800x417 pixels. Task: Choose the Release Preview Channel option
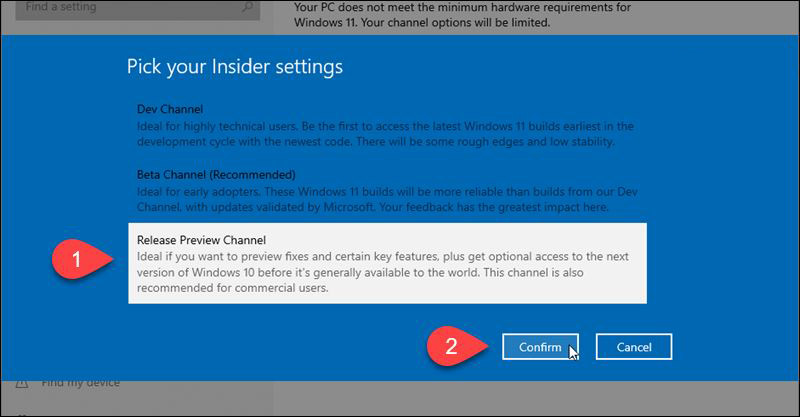point(194,240)
